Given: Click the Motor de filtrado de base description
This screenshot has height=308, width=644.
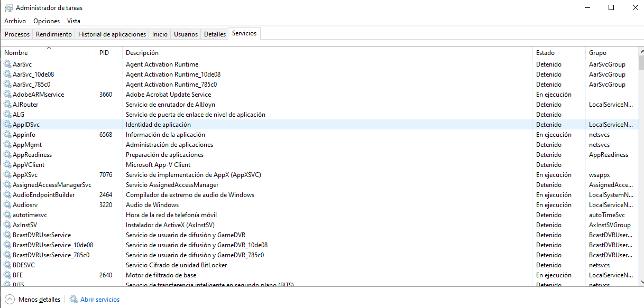Looking at the screenshot, I should click(161, 275).
